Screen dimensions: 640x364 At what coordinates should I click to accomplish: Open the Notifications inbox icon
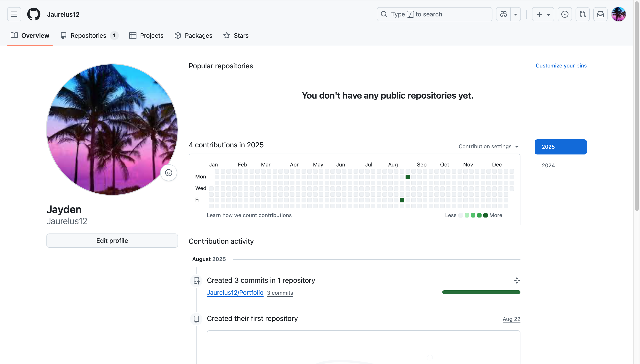(600, 14)
